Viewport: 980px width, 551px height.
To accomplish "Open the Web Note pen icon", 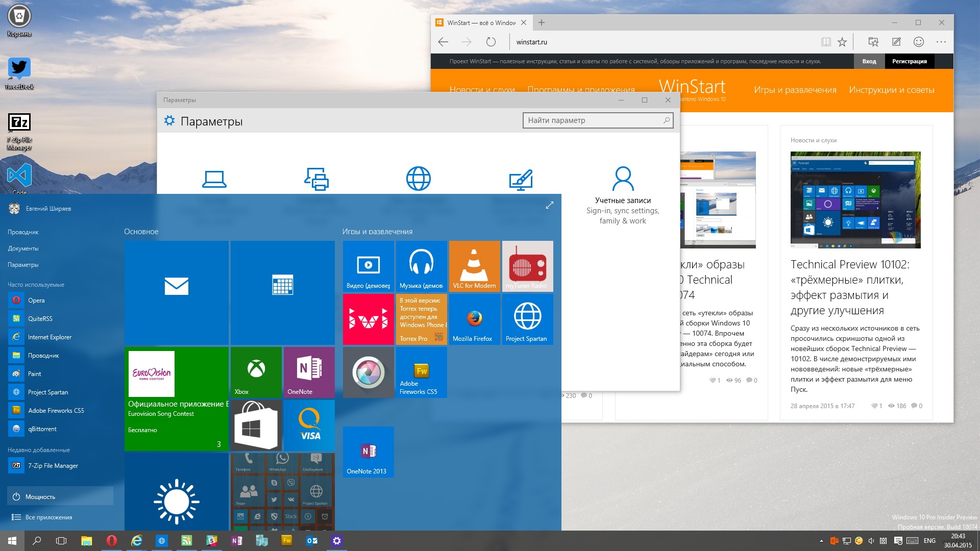I will (896, 42).
